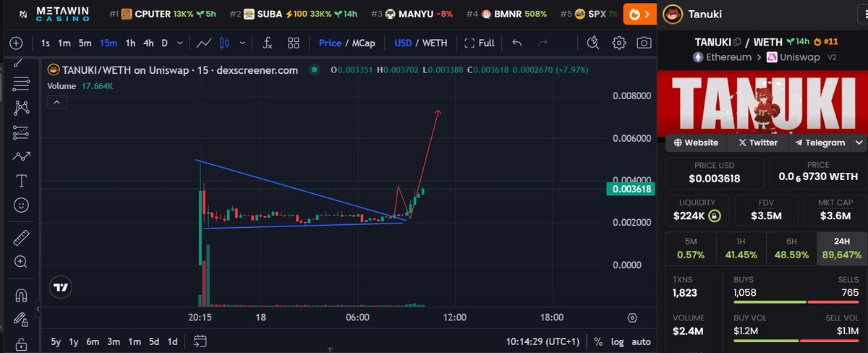Open the emoji smiley icons tool
Viewport: 868px width, 353px height.
click(x=21, y=205)
